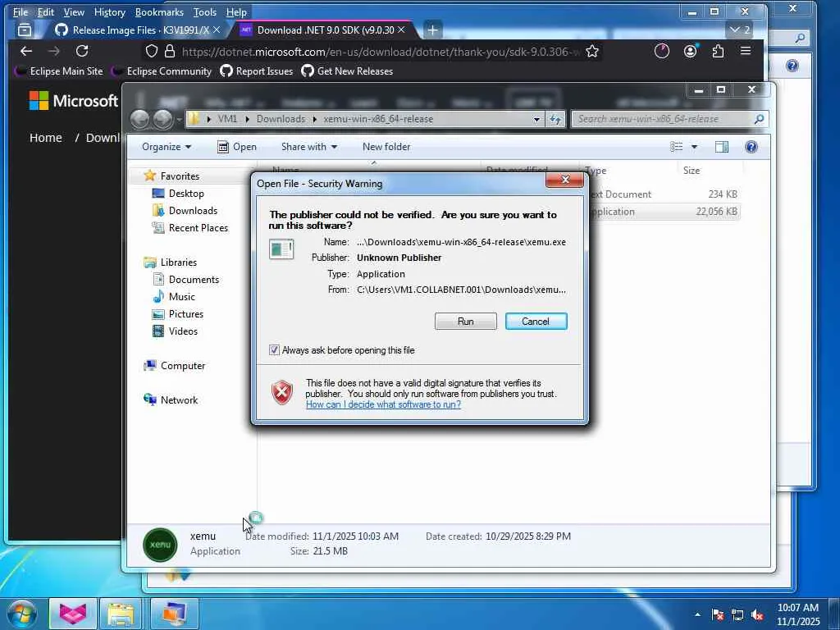Select Favorites in the navigation pane
This screenshot has height=630, width=840.
(x=180, y=176)
